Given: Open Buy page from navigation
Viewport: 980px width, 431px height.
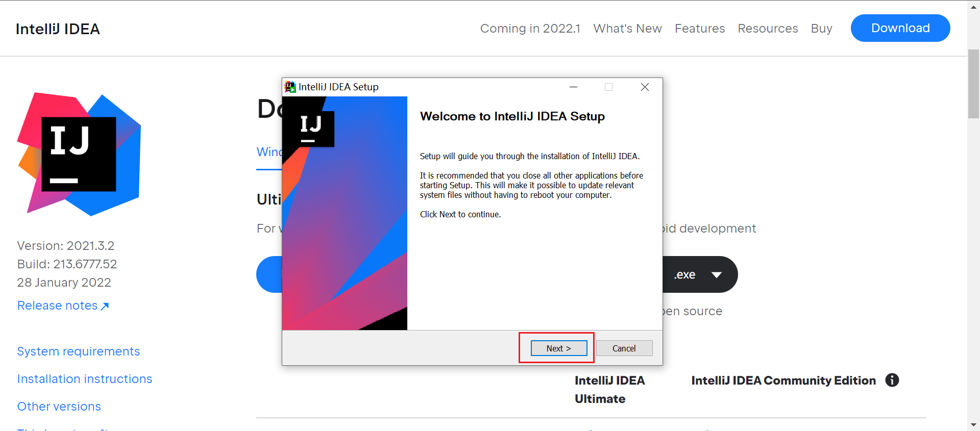Looking at the screenshot, I should pos(821,29).
